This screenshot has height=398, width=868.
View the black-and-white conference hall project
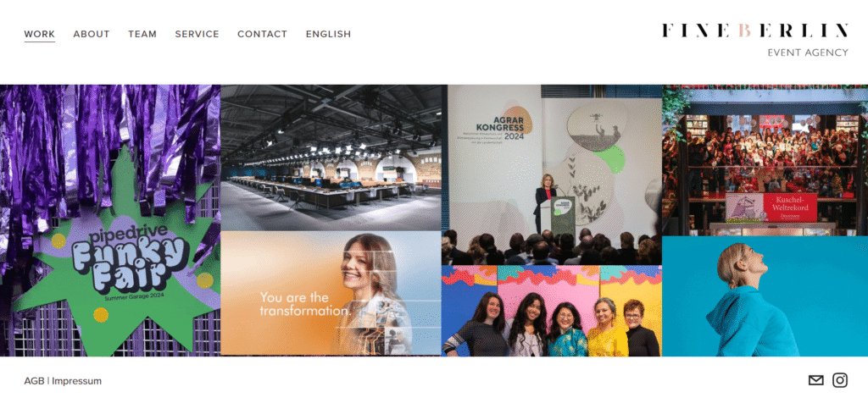(331, 158)
